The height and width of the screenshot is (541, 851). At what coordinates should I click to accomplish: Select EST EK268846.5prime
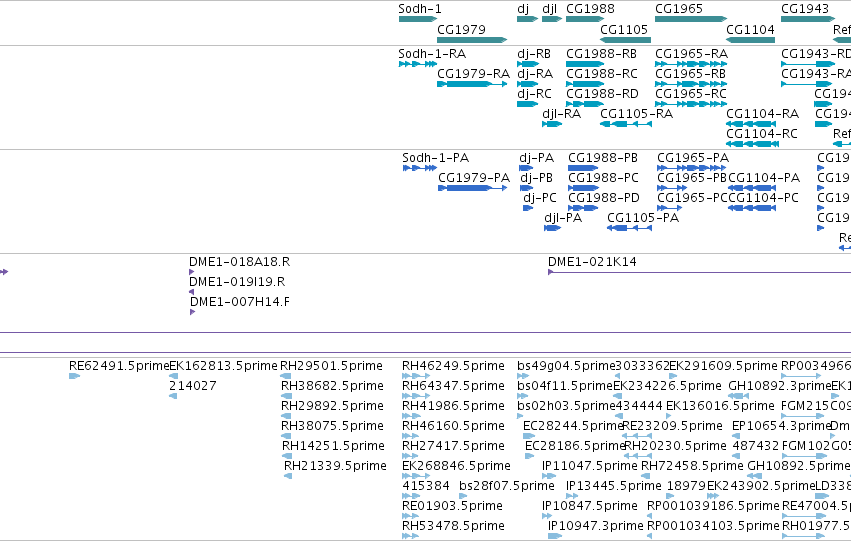coord(456,467)
